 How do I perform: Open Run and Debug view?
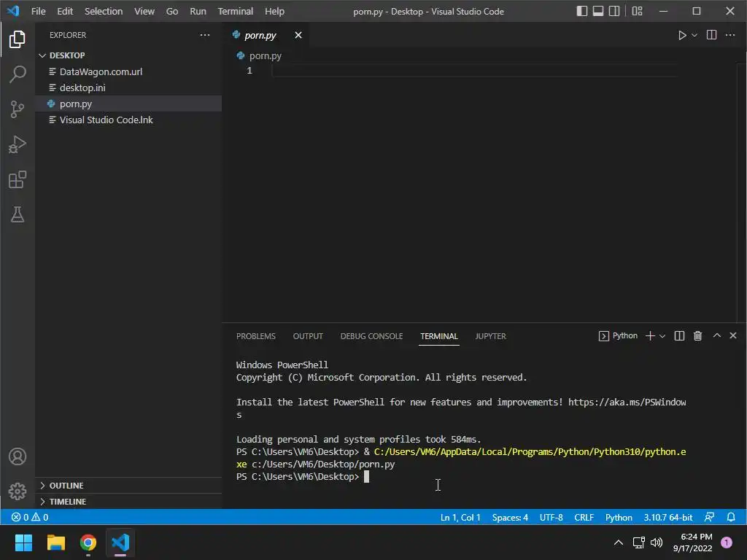tap(18, 144)
